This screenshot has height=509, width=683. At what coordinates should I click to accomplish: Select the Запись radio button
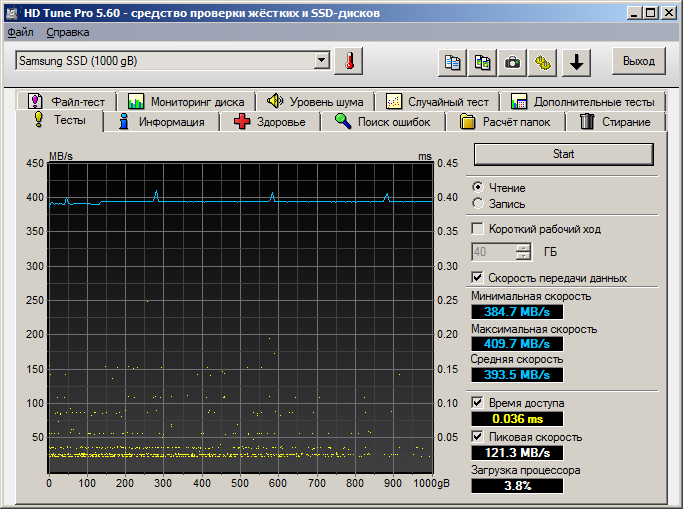pos(478,203)
